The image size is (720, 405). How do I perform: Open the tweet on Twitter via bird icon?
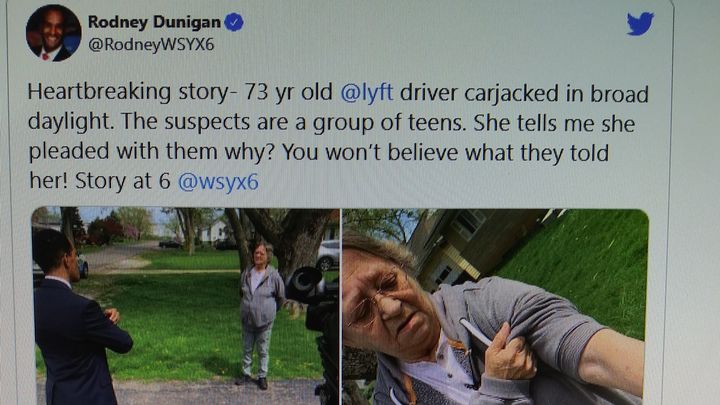[x=640, y=23]
